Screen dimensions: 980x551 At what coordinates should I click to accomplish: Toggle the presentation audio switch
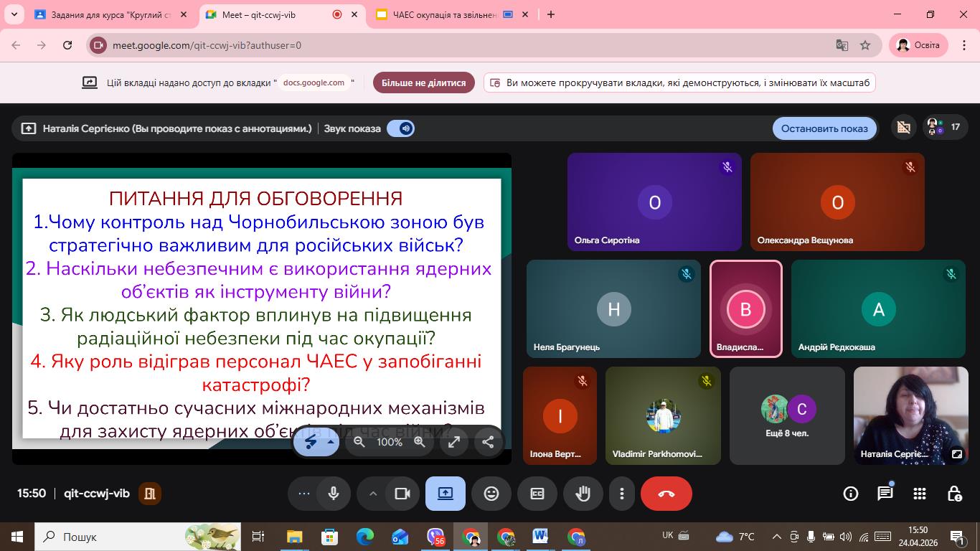(400, 128)
